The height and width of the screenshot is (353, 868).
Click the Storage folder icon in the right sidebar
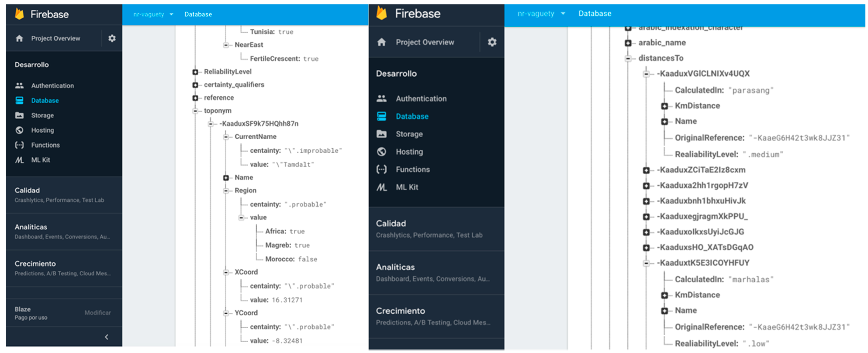[x=381, y=134]
